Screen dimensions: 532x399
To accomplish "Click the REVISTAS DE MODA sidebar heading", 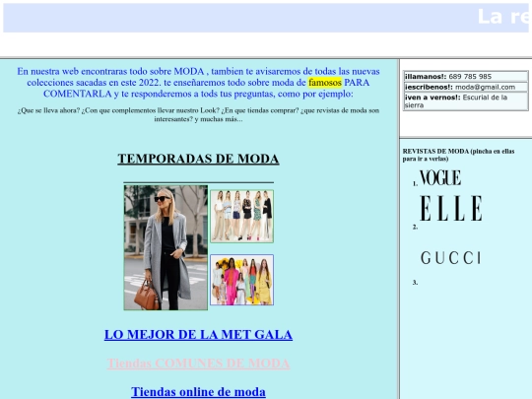I will coord(458,155).
